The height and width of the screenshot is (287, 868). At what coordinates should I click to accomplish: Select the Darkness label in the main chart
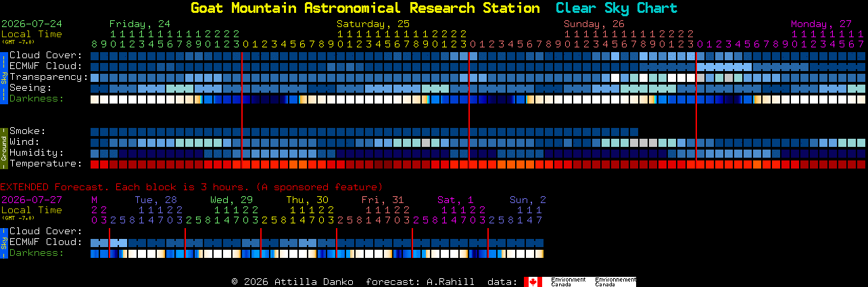[x=37, y=99]
